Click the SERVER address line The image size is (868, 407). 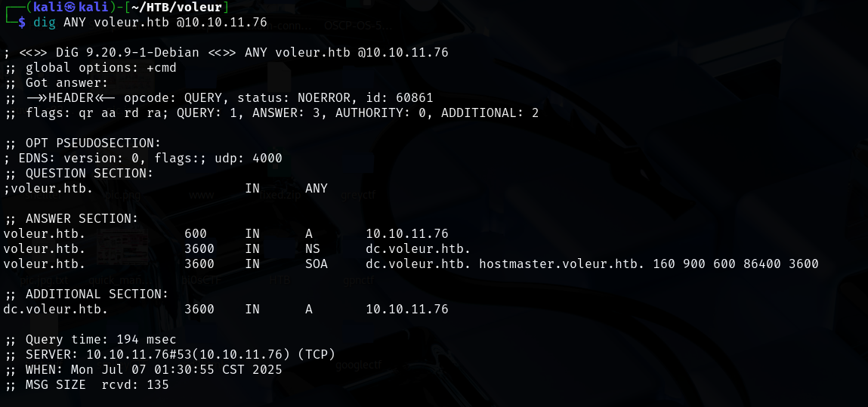pos(169,355)
